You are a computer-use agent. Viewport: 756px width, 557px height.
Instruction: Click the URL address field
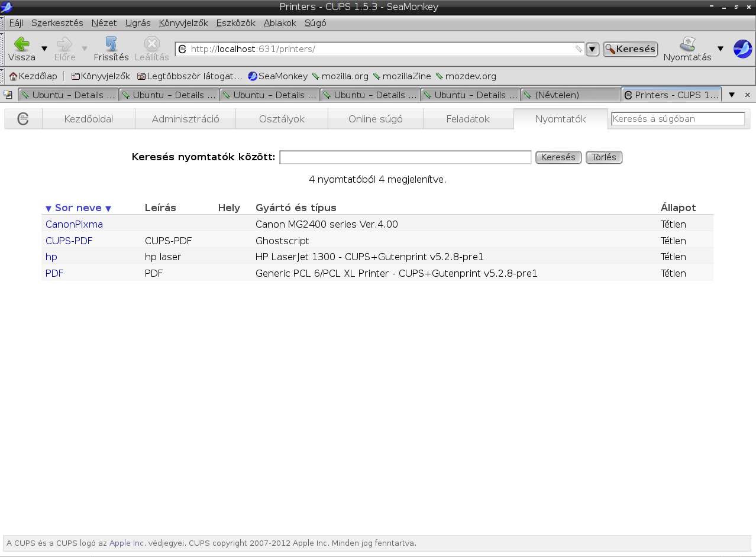click(380, 49)
